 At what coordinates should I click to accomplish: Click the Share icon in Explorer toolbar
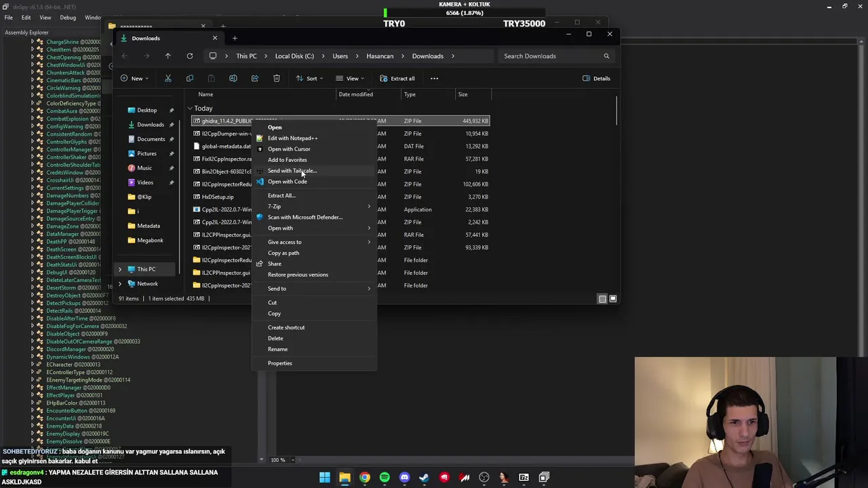pyautogui.click(x=255, y=79)
